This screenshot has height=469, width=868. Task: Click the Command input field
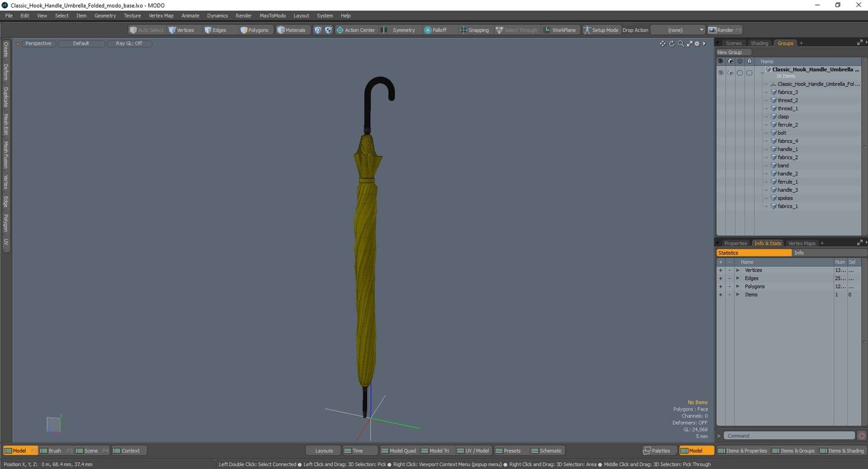789,436
